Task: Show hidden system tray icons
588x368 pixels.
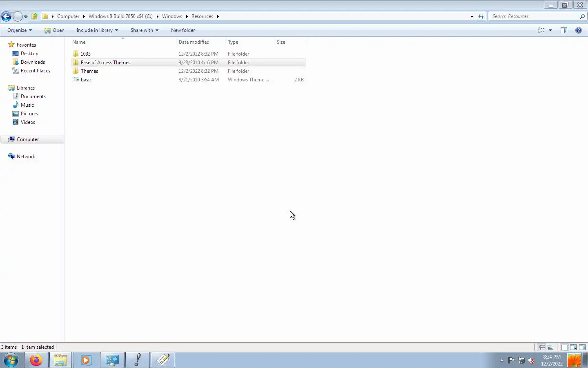Action: click(x=501, y=360)
